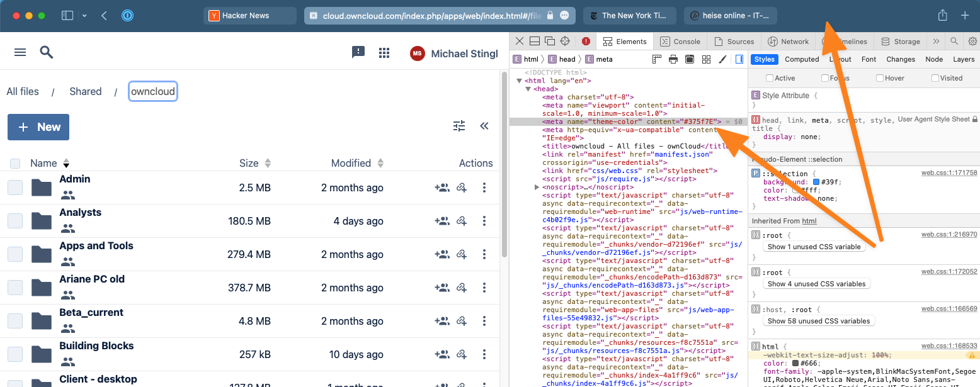The height and width of the screenshot is (387, 980).
Task: Detach Web Inspector into separate window
Action: point(549,42)
